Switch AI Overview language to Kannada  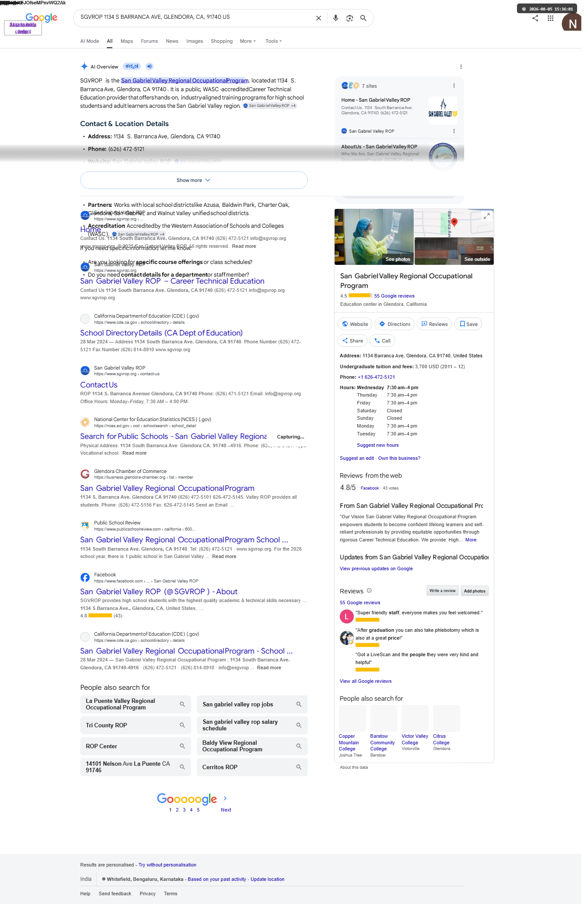point(132,66)
